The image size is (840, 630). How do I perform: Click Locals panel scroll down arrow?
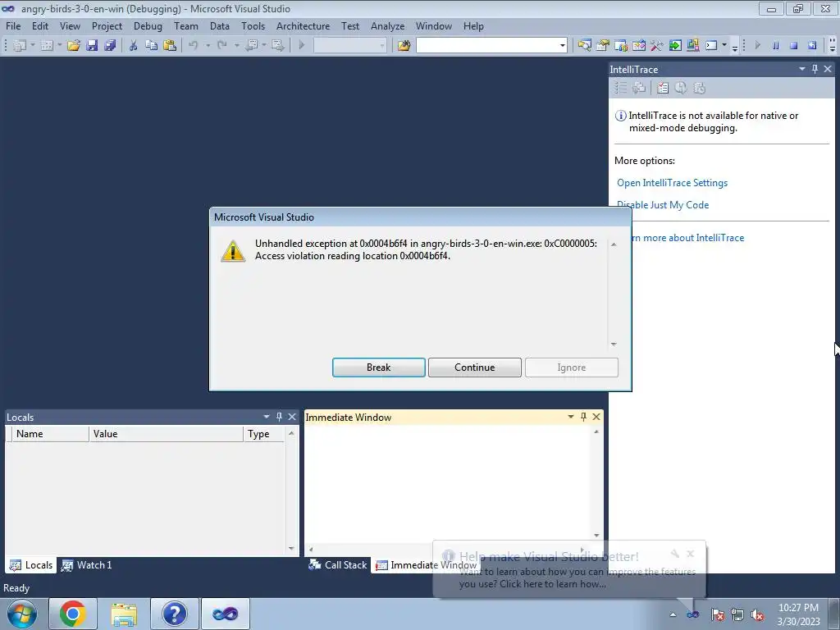point(291,548)
